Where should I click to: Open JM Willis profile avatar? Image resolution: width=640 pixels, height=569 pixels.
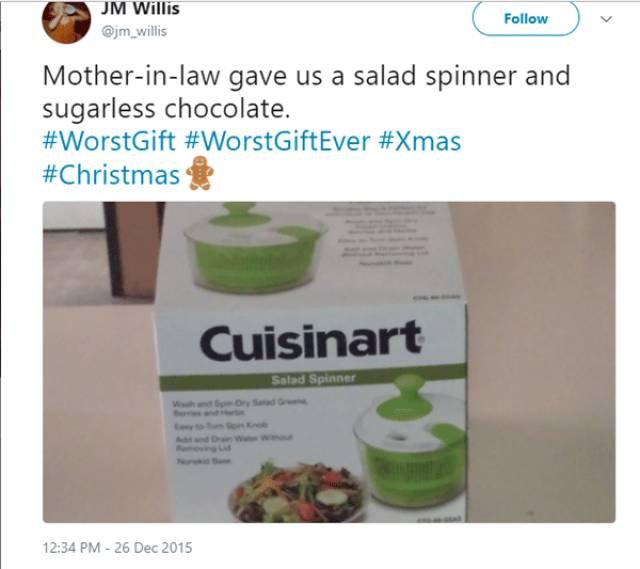coord(66,22)
